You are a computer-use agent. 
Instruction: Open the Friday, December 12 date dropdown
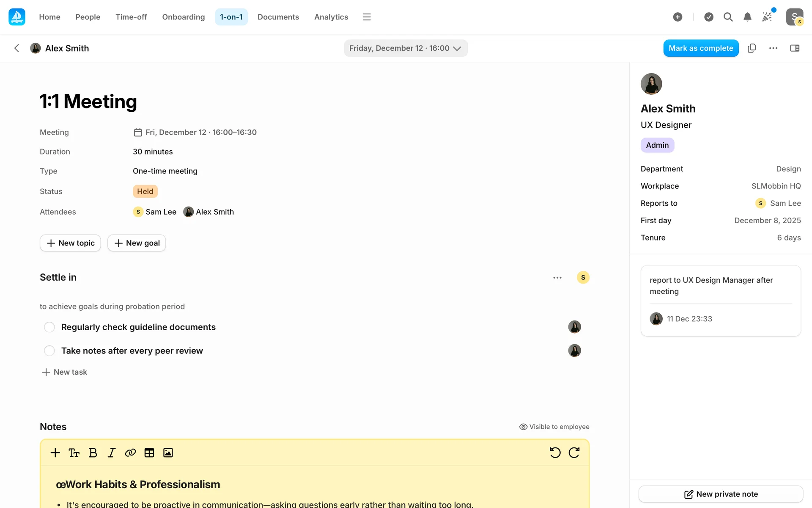(405, 48)
